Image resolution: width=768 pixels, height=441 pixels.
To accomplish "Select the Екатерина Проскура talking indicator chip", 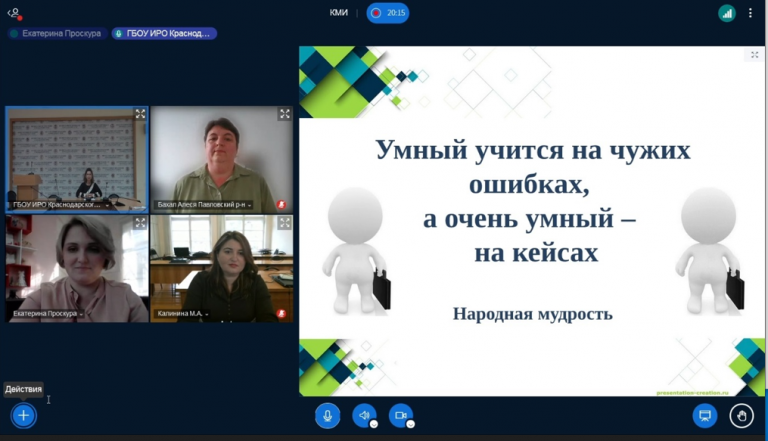I will [55, 33].
